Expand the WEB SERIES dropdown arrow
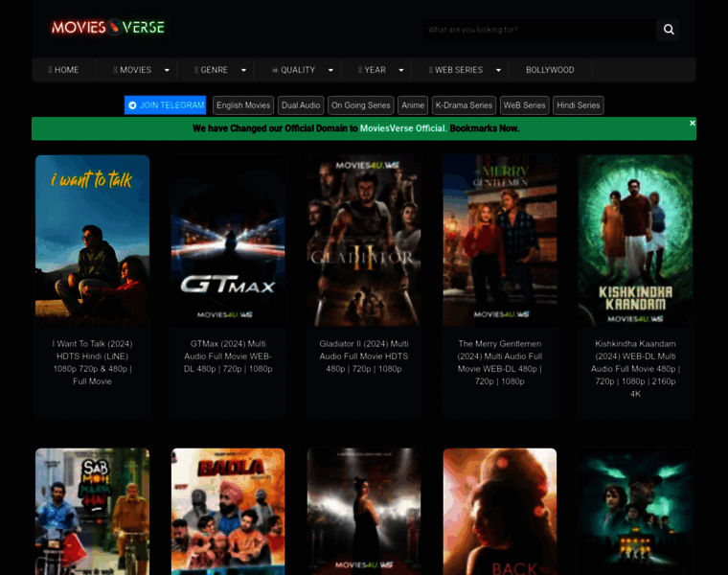 coord(498,70)
